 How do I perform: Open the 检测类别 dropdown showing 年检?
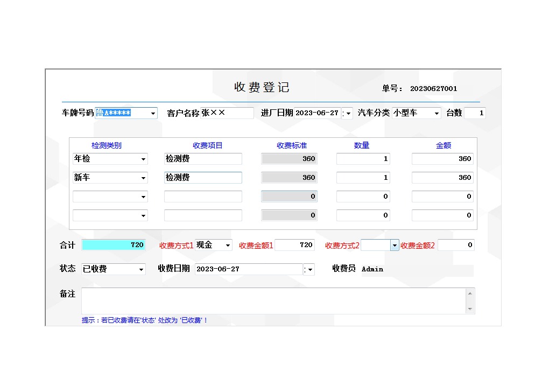[143, 159]
